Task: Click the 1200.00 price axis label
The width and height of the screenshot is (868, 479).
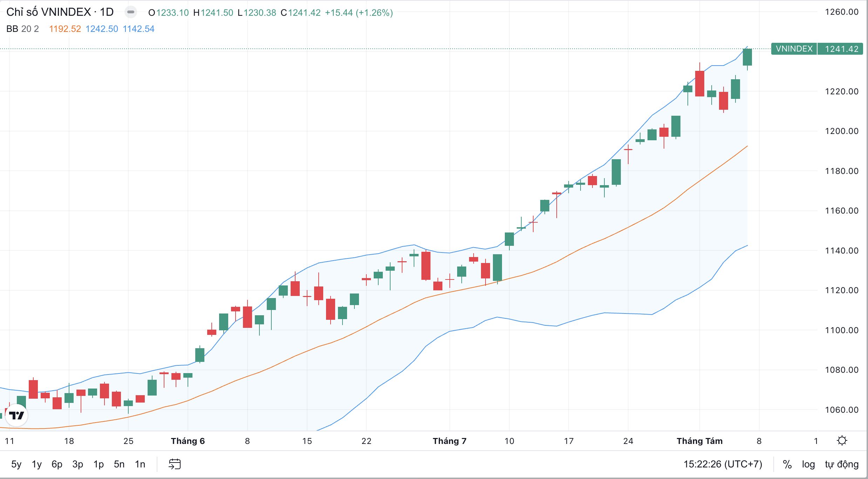Action: click(842, 131)
